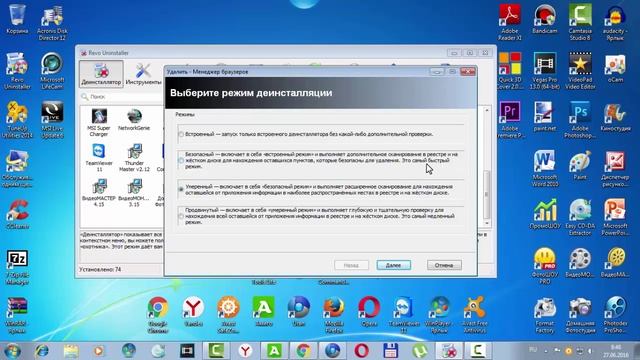Select NetworkGenie in the program list
Screen dimensions: 640x360
click(x=134, y=120)
